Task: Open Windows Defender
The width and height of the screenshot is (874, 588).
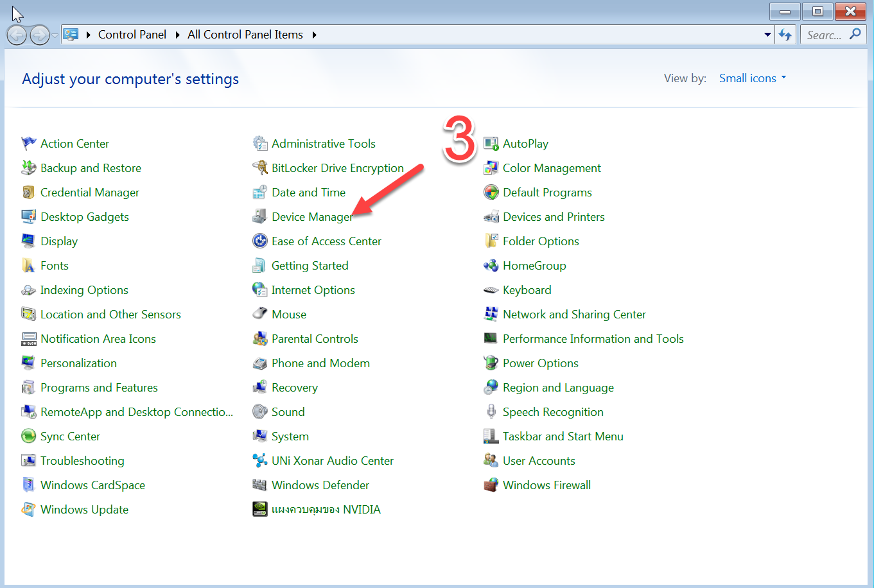Action: coord(320,485)
